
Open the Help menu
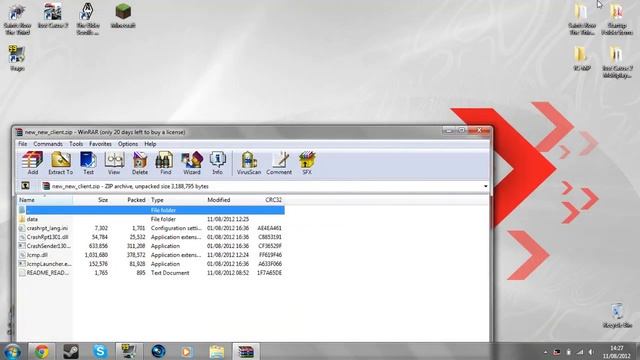(x=150, y=144)
